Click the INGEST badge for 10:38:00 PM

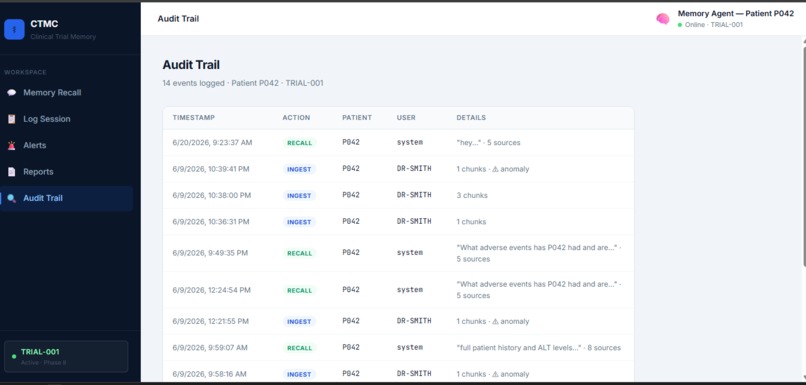pos(299,196)
